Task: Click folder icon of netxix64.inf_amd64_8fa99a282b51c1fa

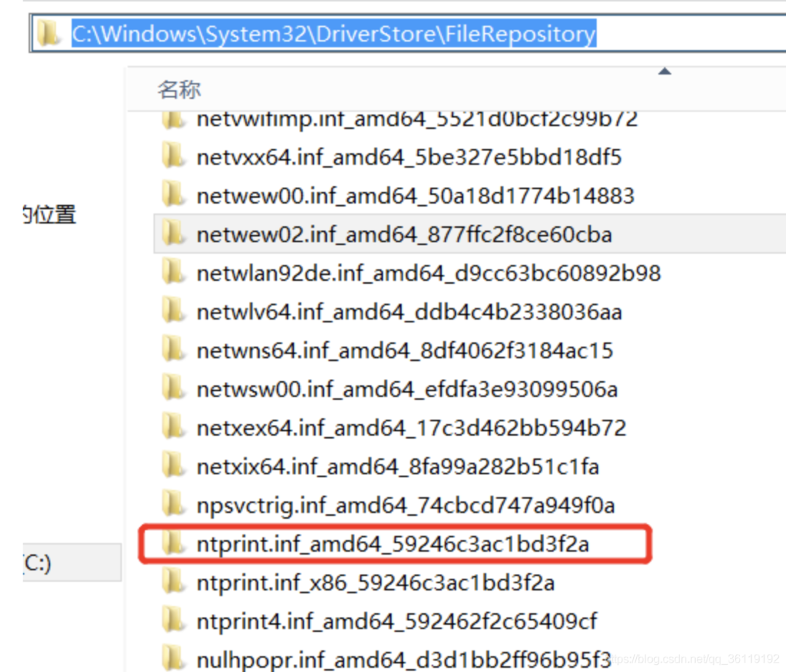Action: pyautogui.click(x=173, y=465)
